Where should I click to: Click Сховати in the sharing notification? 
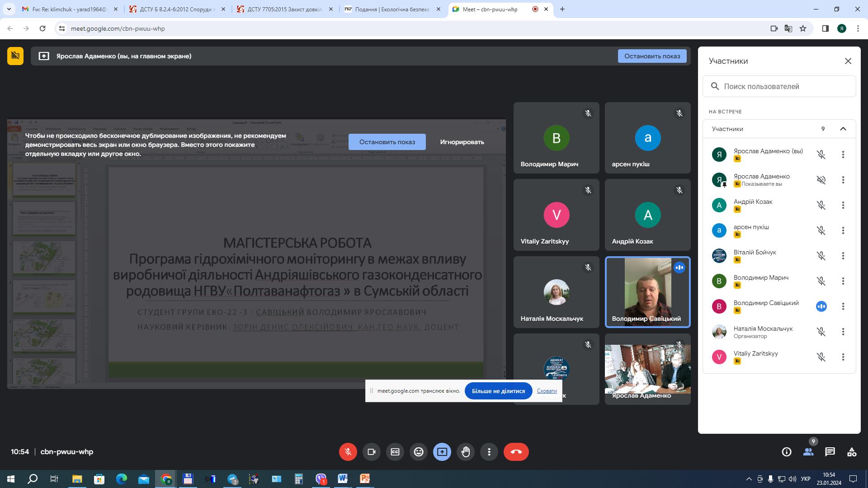[547, 390]
